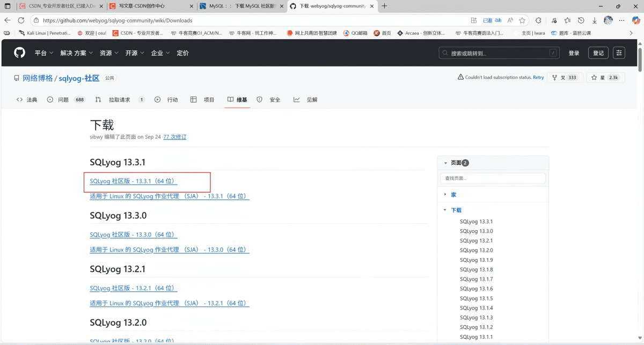Open the 网络博格 owner link
The height and width of the screenshot is (345, 644).
[38, 78]
